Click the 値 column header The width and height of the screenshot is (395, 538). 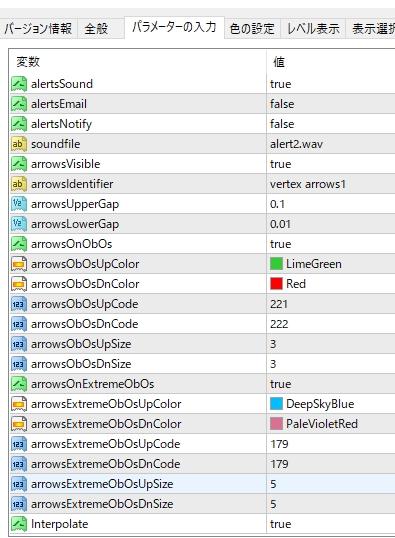point(279,62)
